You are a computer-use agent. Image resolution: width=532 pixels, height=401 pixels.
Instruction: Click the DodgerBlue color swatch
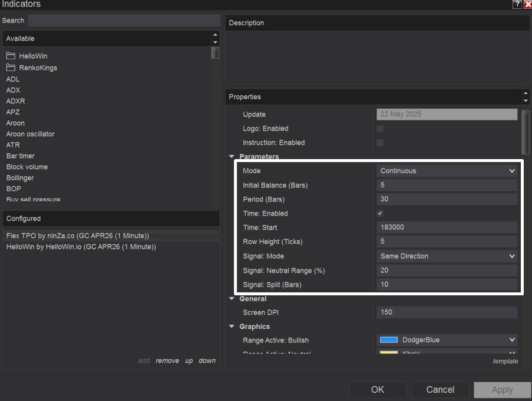click(x=389, y=340)
